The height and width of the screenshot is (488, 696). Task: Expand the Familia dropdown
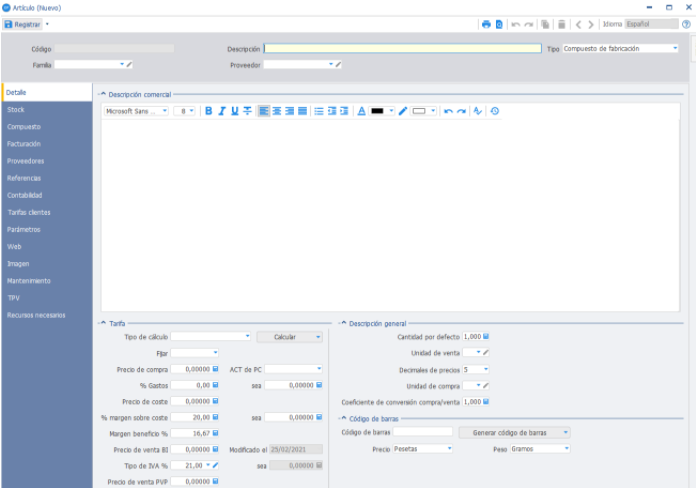click(x=122, y=65)
